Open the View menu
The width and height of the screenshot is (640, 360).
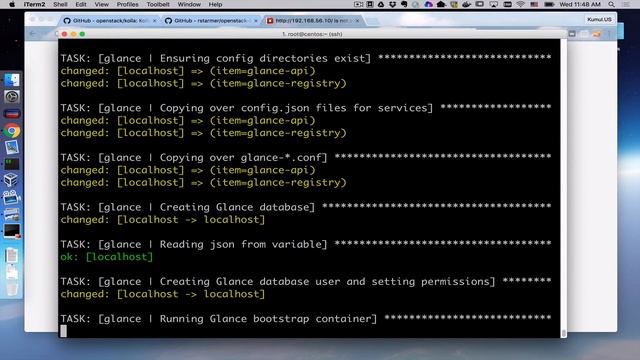pos(102,4)
